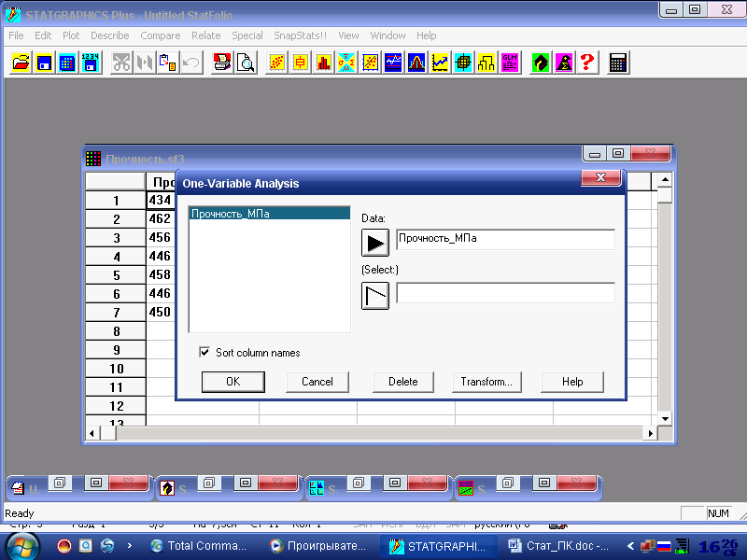Open the Special menu
Viewport: 747px width, 560px height.
pos(247,35)
